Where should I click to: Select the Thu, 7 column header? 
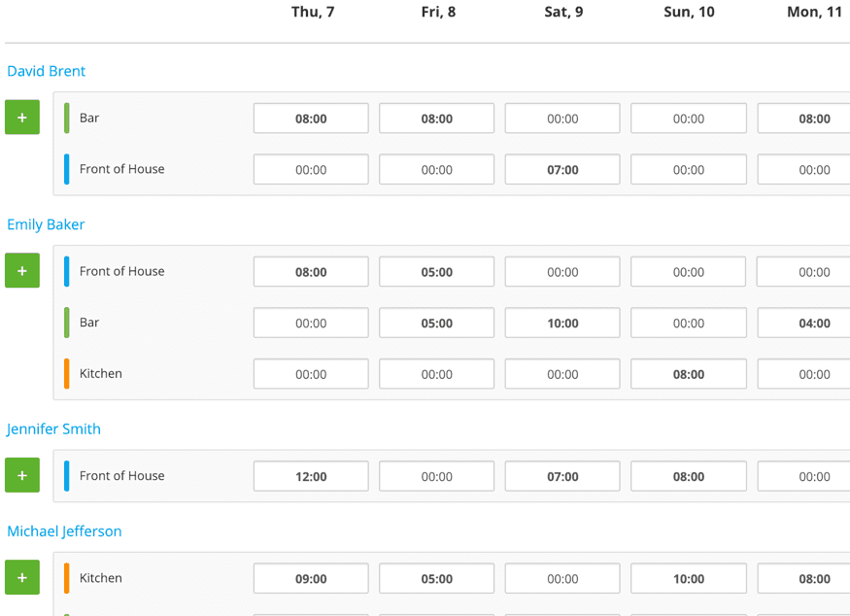(x=313, y=12)
